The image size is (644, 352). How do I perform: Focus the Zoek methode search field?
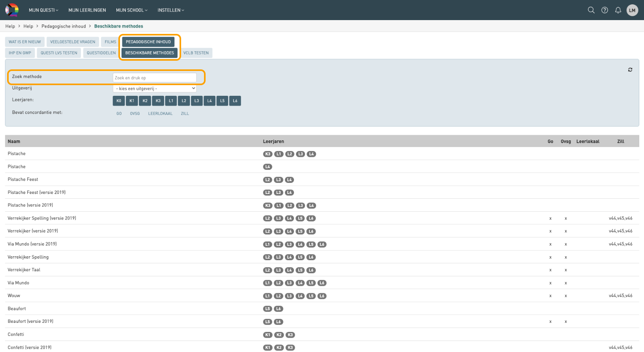155,78
